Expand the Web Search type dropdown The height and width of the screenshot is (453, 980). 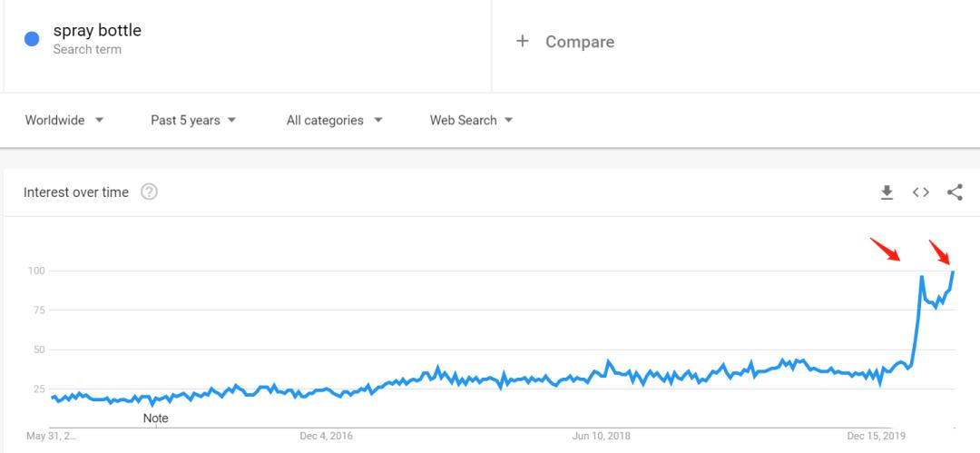click(x=471, y=120)
